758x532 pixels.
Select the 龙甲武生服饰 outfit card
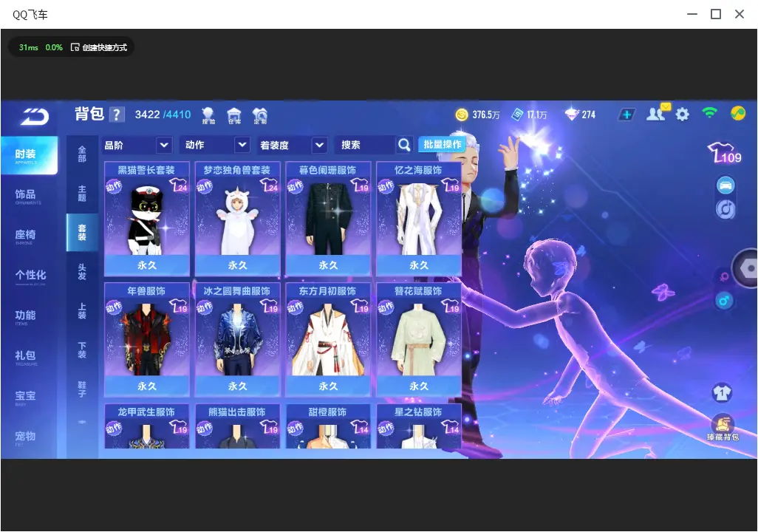pos(146,426)
